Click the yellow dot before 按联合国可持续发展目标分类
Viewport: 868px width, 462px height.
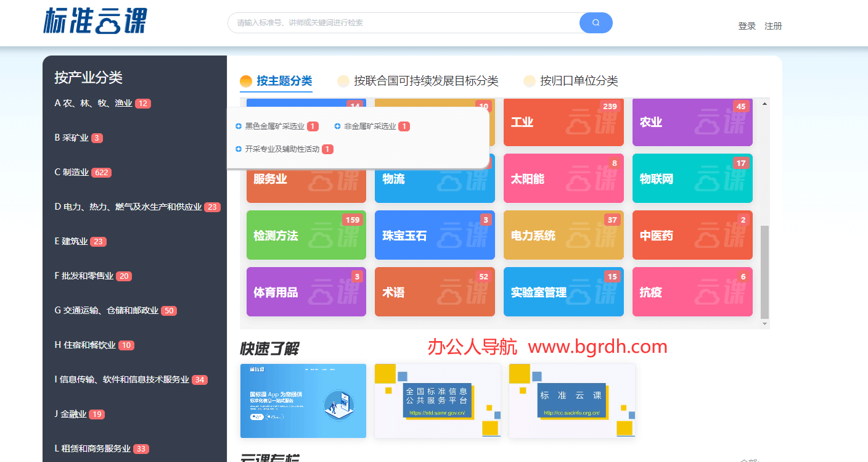tap(343, 81)
